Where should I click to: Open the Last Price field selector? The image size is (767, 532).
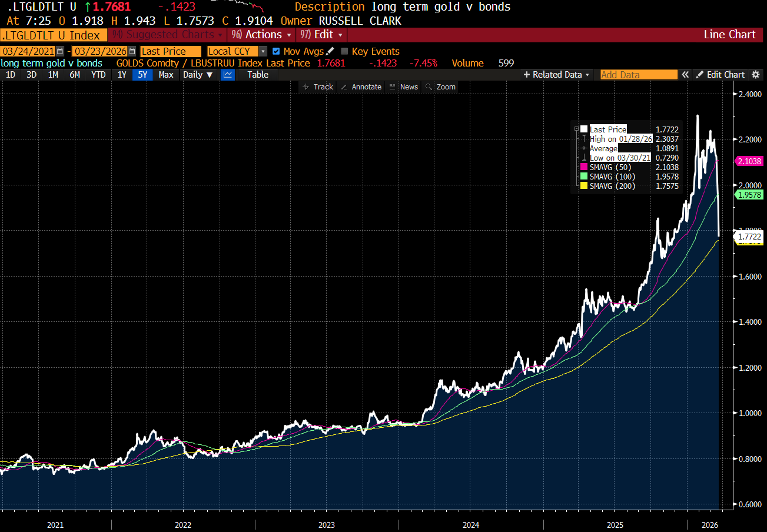171,52
